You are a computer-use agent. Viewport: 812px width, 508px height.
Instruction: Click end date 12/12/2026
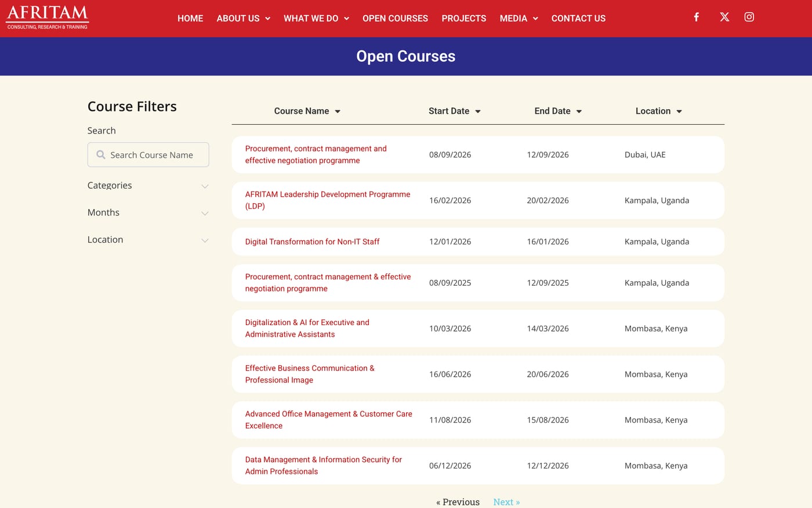(x=548, y=466)
